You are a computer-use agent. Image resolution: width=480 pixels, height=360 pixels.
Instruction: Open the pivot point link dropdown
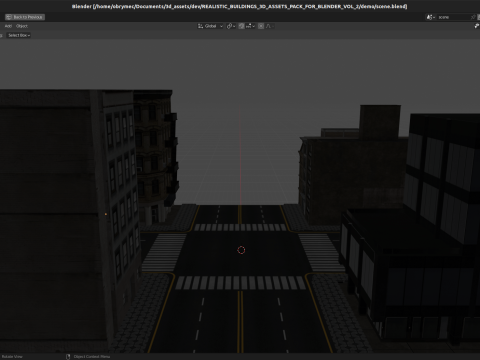click(x=231, y=26)
